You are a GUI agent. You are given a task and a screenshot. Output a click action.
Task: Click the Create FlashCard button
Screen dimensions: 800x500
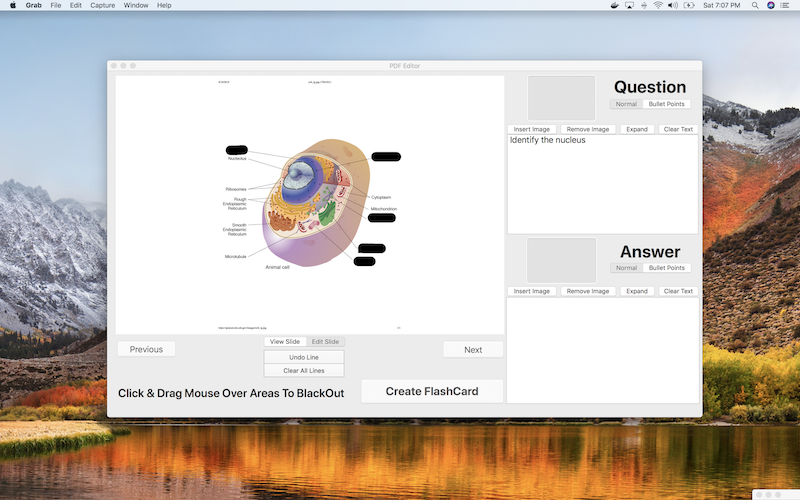pos(432,391)
